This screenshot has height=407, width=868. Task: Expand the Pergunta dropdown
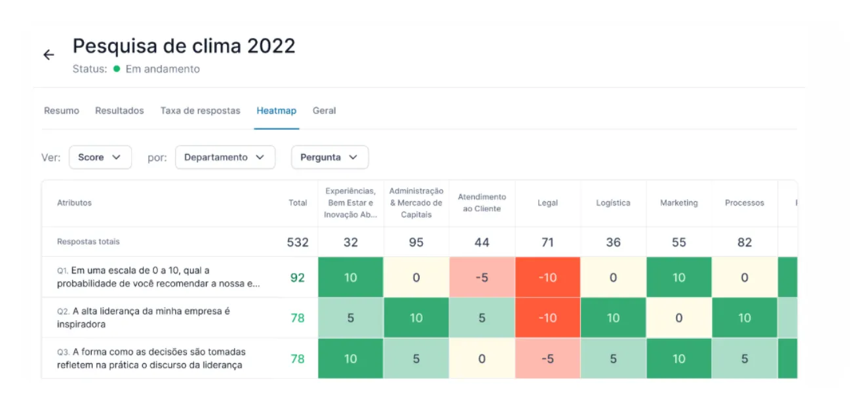330,157
